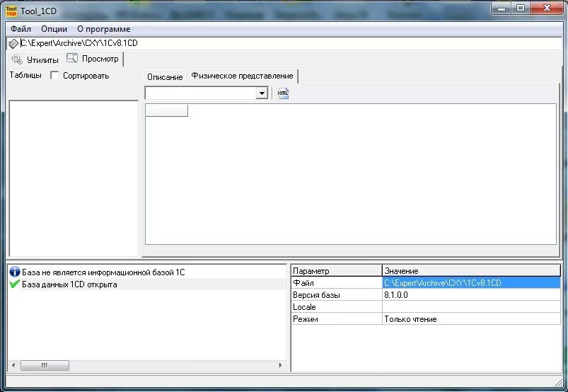Click the database file path input field
The width and height of the screenshot is (568, 392).
[x=290, y=43]
